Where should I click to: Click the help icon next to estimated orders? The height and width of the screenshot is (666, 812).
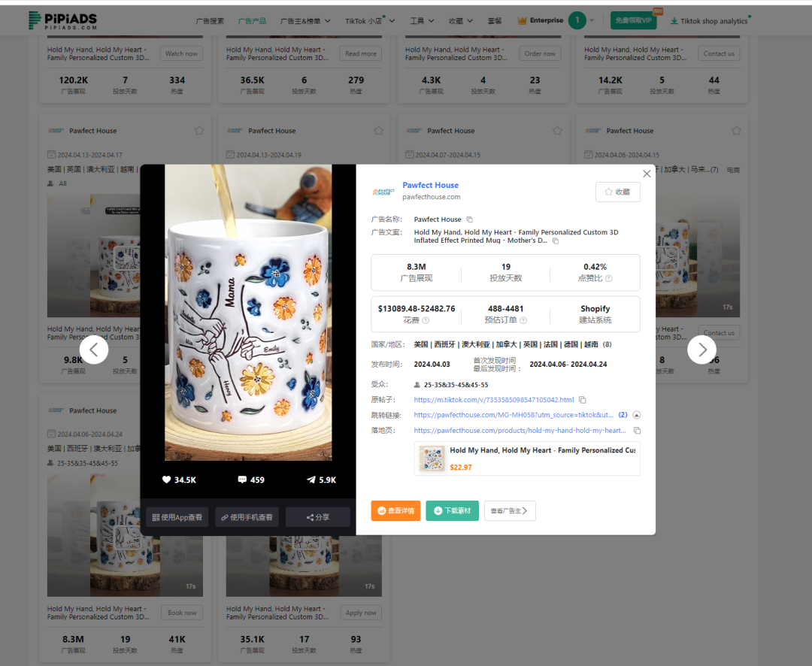pos(523,320)
